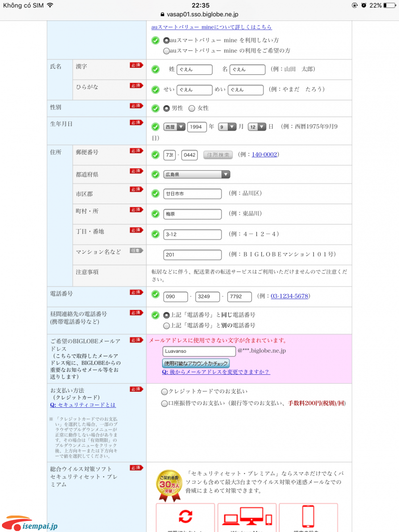Open Q: セキュリティコードとは link

tap(83, 405)
